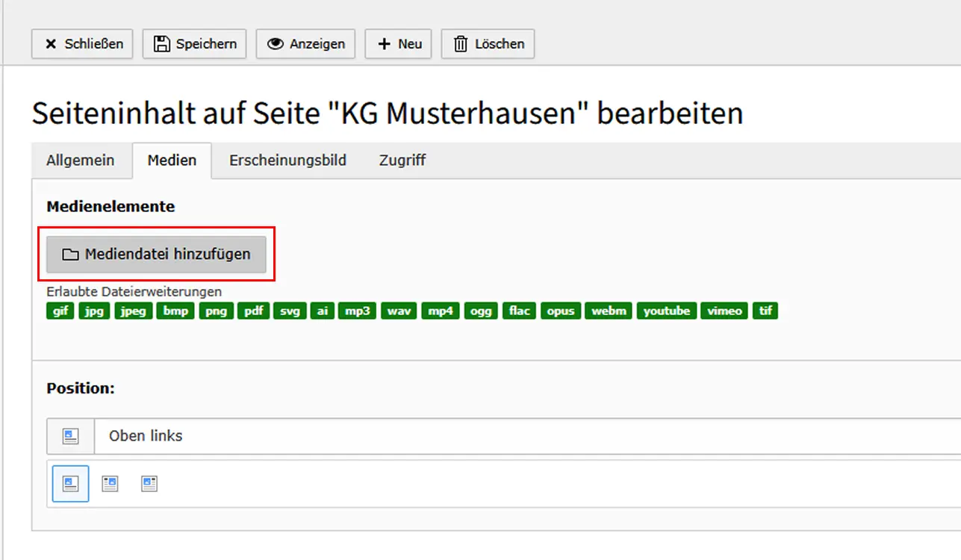The image size is (961, 560).
Task: Click the Mediendatei hinzufügen button
Action: point(156,255)
